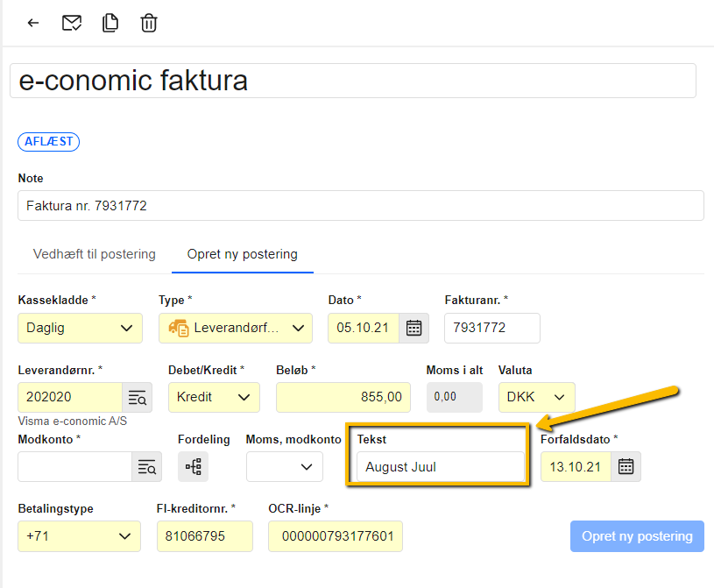Click the trash delete icon
Image resolution: width=714 pixels, height=588 pixels.
click(149, 24)
